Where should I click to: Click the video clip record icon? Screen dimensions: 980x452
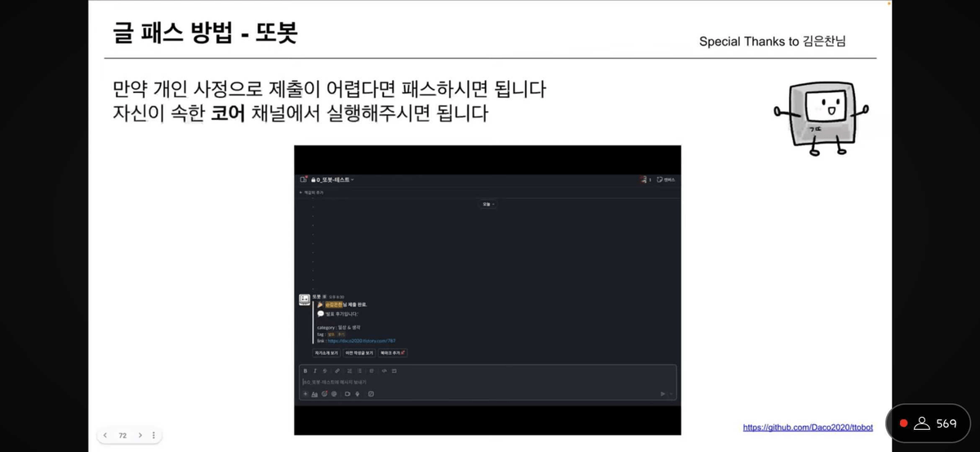[x=347, y=394]
